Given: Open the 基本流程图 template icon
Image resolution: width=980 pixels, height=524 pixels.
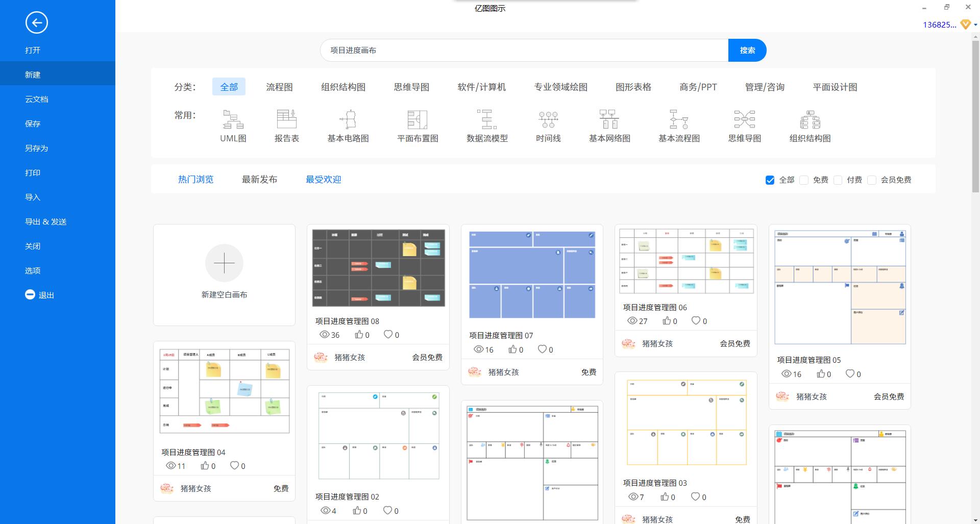Looking at the screenshot, I should (x=678, y=122).
